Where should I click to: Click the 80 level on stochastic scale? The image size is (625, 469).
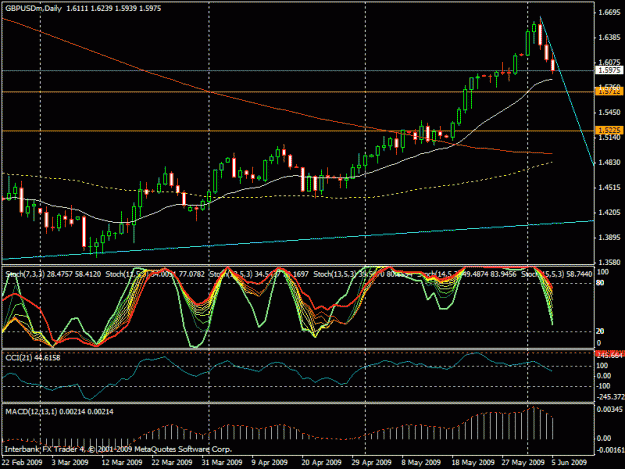pos(600,283)
